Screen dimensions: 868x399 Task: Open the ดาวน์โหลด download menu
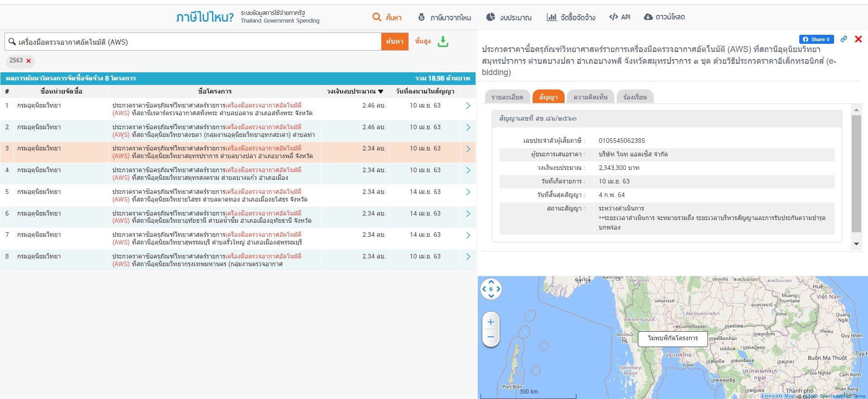point(664,17)
